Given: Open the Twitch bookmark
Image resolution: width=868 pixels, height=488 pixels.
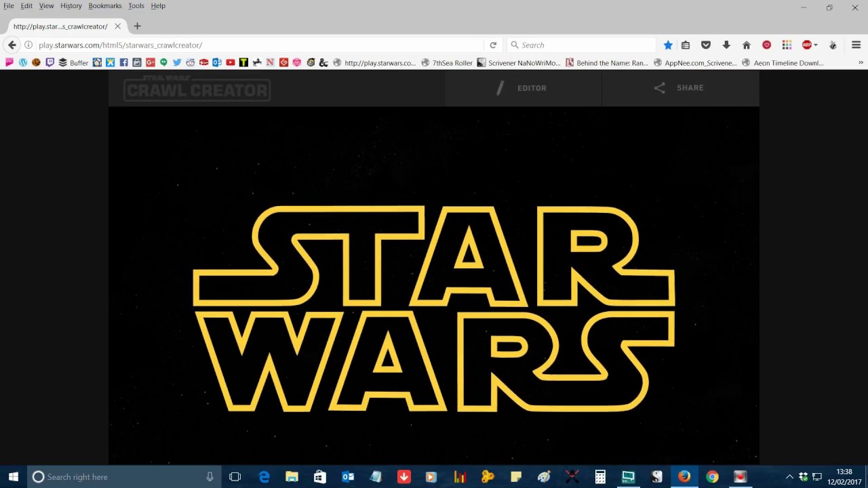Looking at the screenshot, I should (x=50, y=62).
